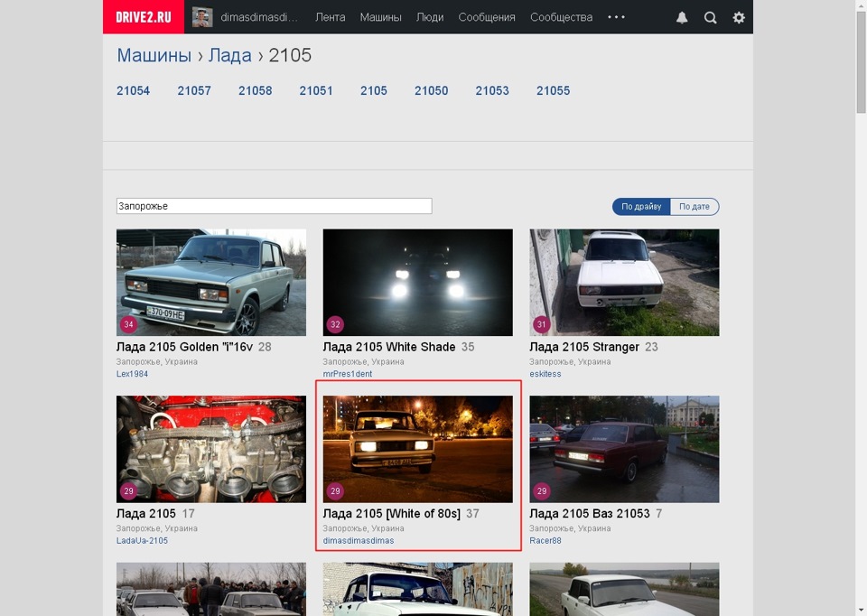Image resolution: width=867 pixels, height=616 pixels.
Task: Open user Racer88 profile link
Action: point(545,541)
